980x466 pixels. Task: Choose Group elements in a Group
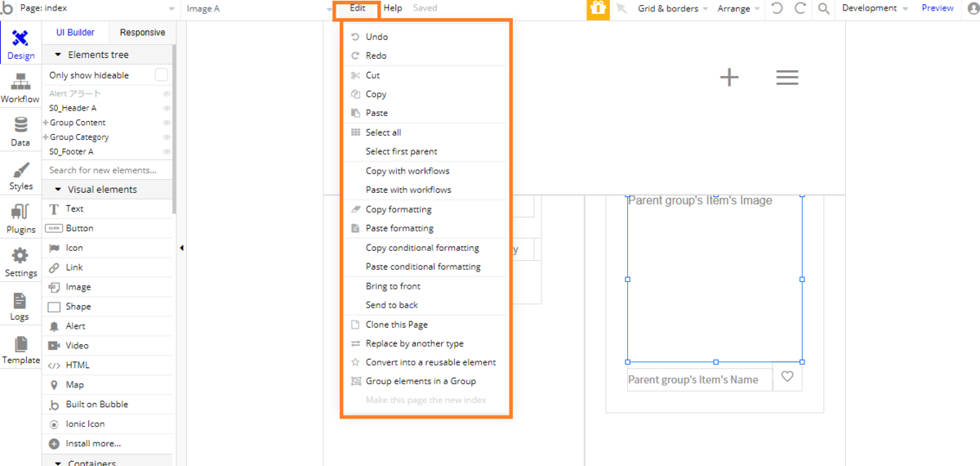coord(421,381)
